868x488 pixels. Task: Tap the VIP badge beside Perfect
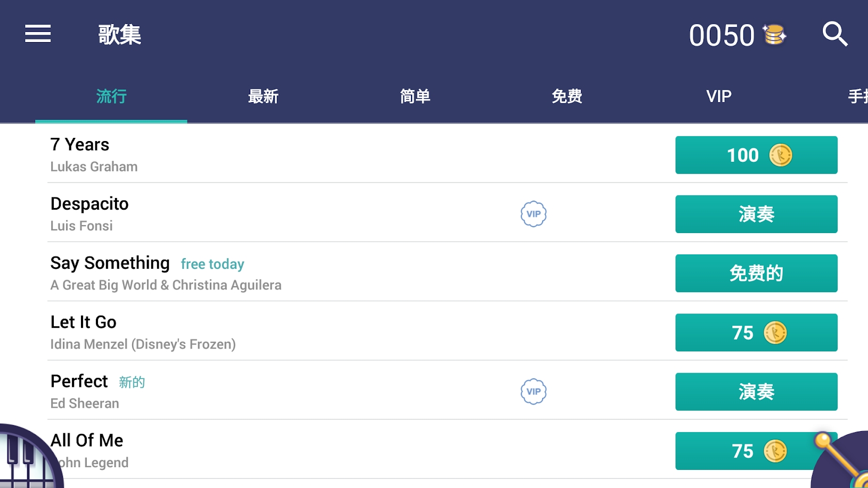pos(533,392)
